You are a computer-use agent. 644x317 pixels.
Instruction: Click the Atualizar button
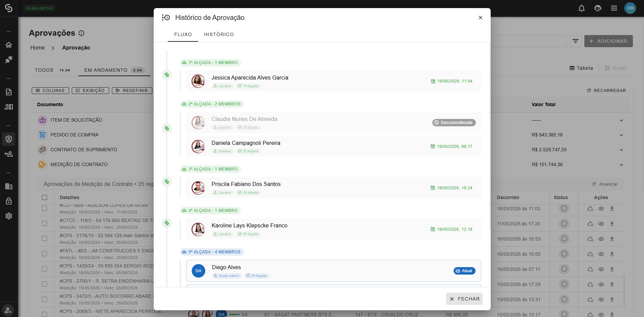605,184
